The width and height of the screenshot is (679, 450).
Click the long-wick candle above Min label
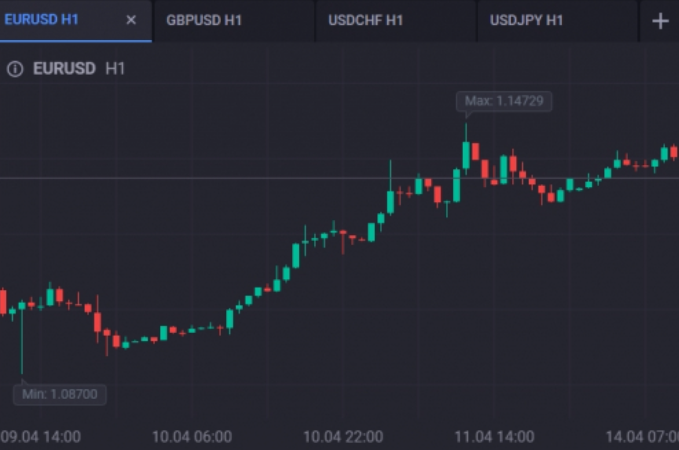click(x=22, y=307)
